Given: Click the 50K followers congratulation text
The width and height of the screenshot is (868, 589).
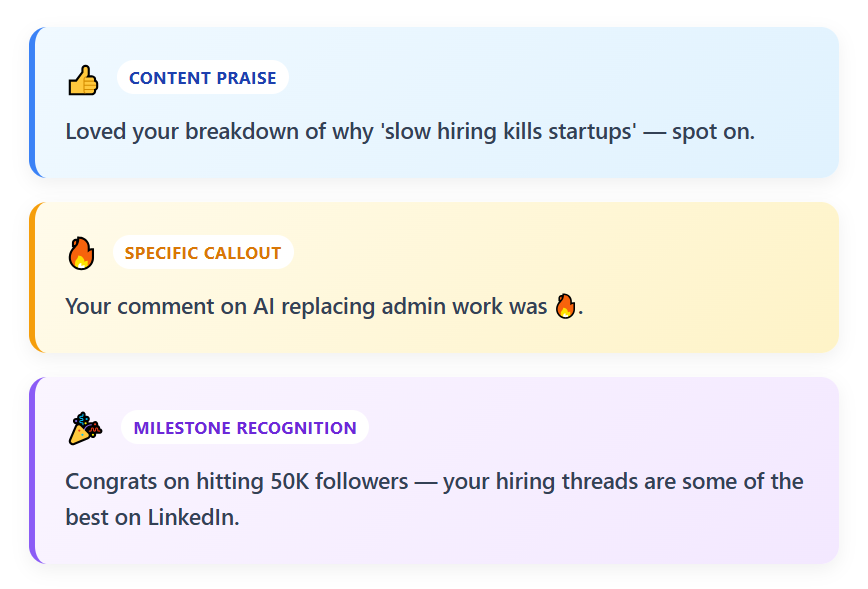Looking at the screenshot, I should [434, 499].
